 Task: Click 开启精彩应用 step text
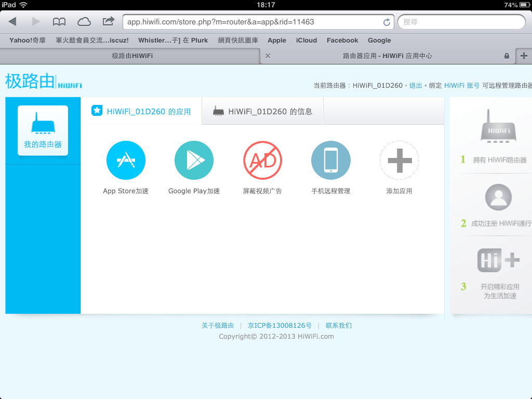coord(500,287)
